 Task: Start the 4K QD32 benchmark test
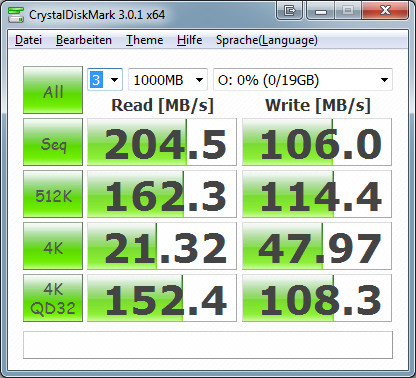(x=53, y=298)
